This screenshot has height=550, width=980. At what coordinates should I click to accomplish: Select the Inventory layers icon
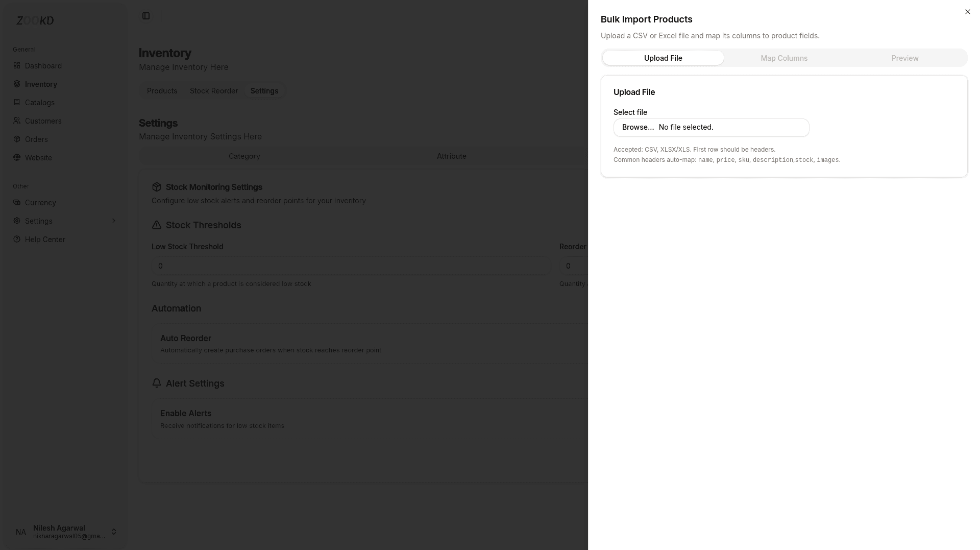tap(17, 84)
